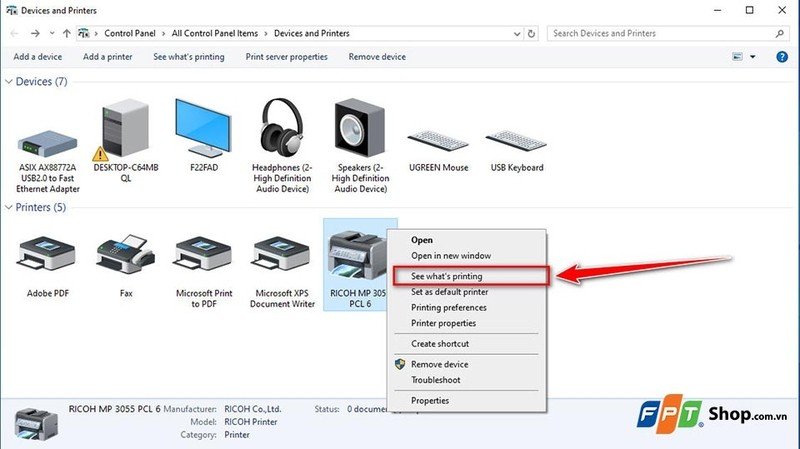
Task: Click Add a printer in toolbar
Action: click(108, 57)
